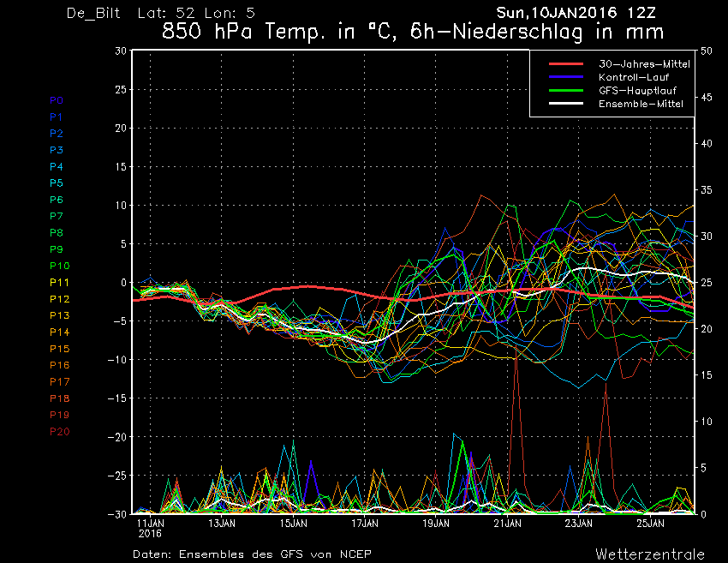728x563 pixels.
Task: Click the P2 ensemble member label
Action: 57,134
